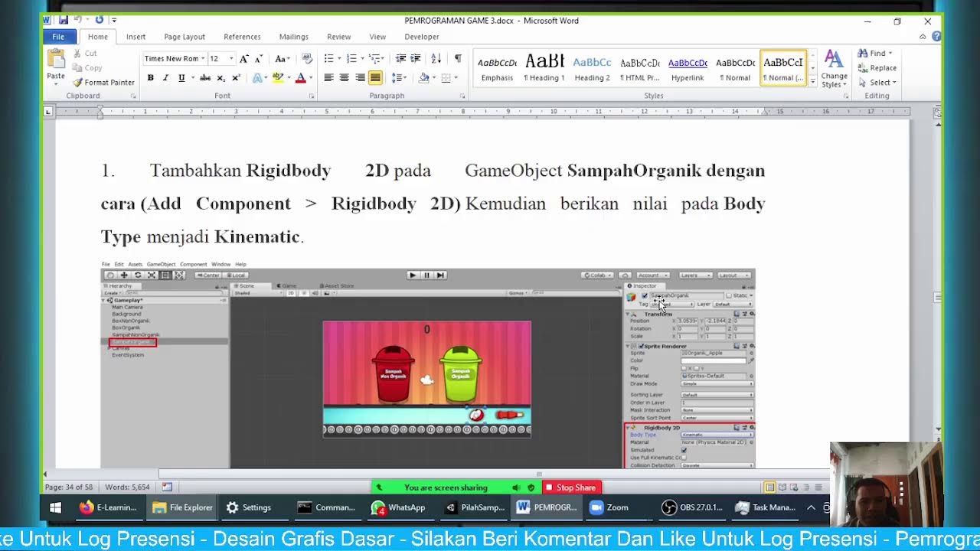Screen dimensions: 980x551
Task: Open the font name dropdown
Action: click(x=202, y=59)
